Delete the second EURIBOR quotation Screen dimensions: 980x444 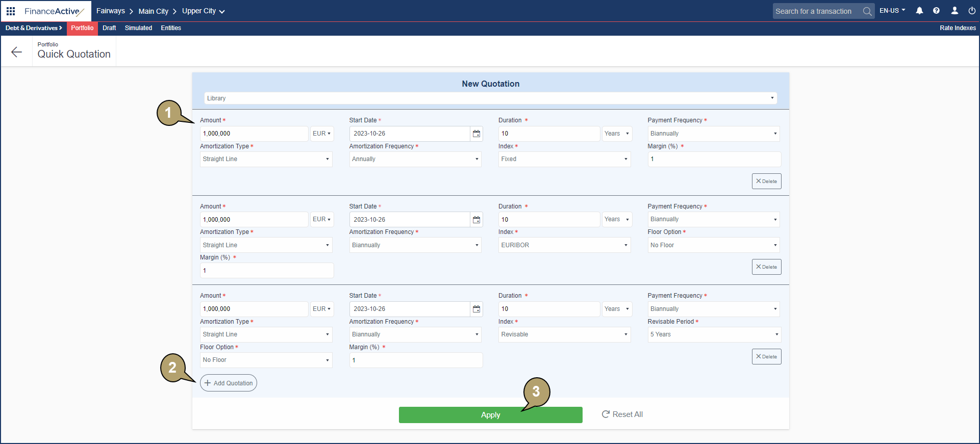[x=766, y=267]
